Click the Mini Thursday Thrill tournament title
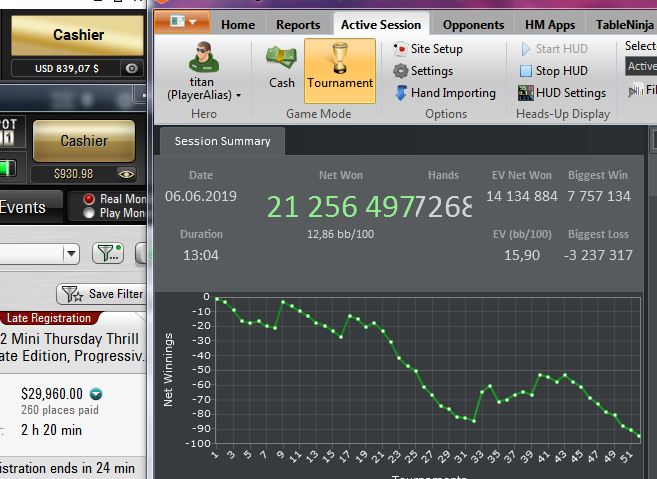Viewport: 657px width, 479px height. (x=70, y=347)
